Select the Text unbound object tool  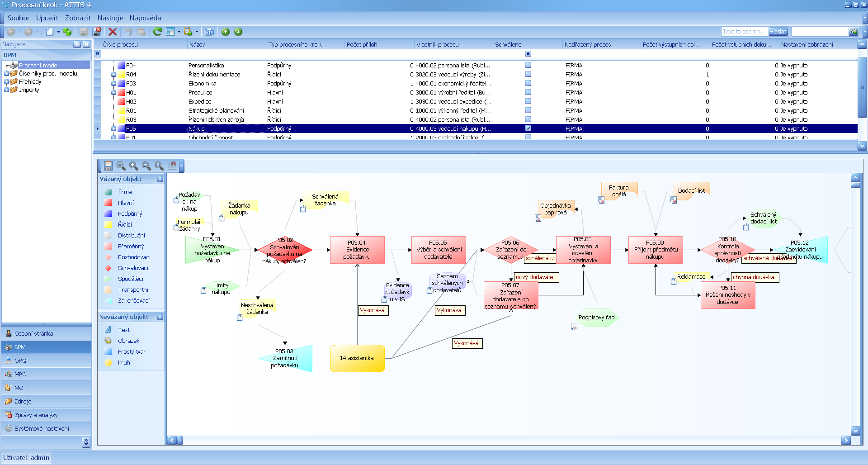click(124, 330)
